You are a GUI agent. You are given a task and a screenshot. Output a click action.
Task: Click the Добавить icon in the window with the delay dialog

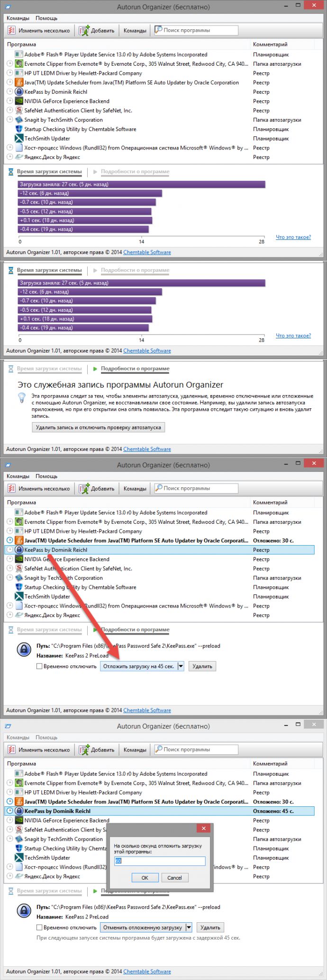coord(84,750)
